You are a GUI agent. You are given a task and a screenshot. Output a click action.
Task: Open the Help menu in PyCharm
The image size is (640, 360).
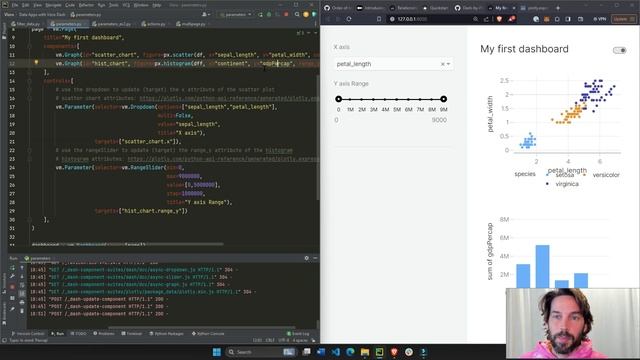157,5
